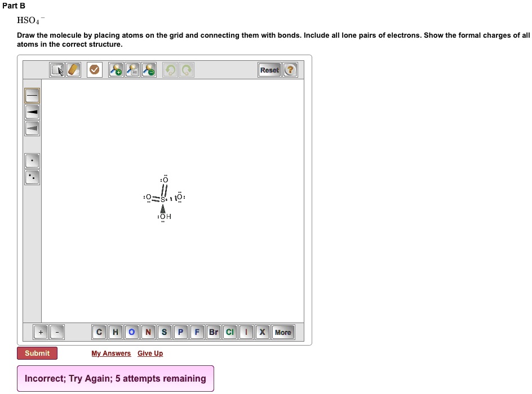Select the single electron dot tool
Screen dimensions: 532x394
pyautogui.click(x=32, y=160)
